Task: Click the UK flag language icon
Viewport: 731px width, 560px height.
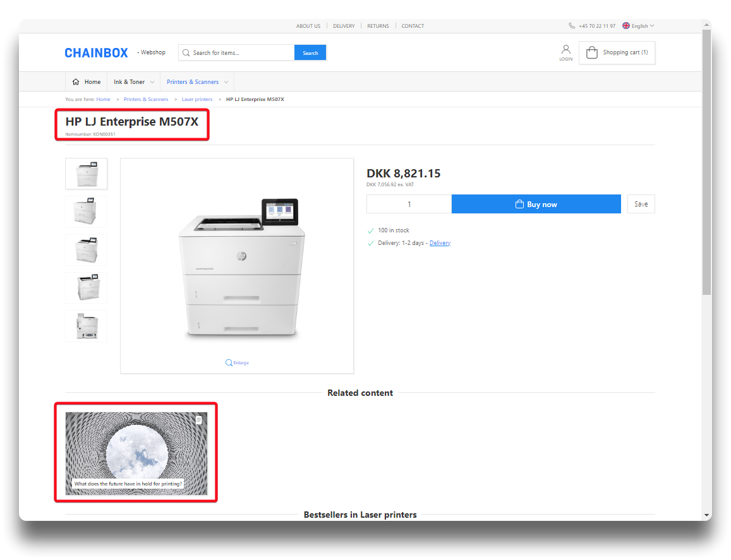Action: coord(626,26)
